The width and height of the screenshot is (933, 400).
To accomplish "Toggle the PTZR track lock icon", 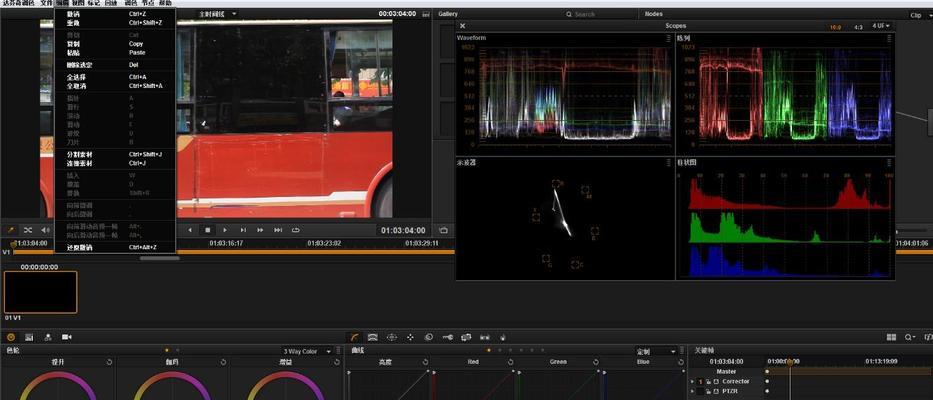I will (x=709, y=391).
